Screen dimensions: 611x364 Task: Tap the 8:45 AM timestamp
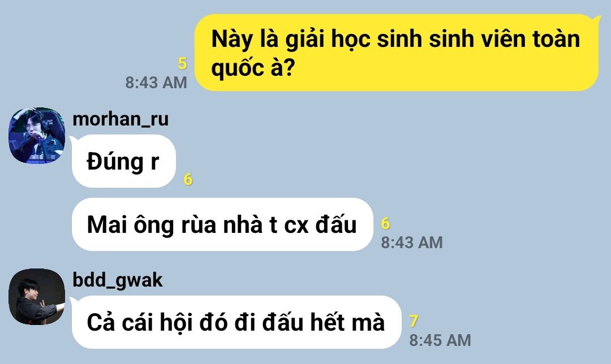440,340
